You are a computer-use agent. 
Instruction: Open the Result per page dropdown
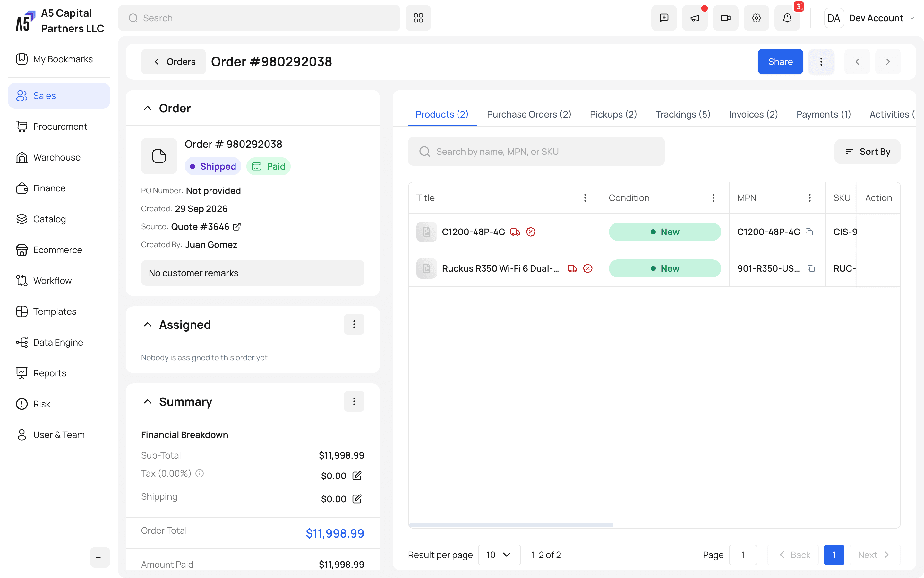click(x=499, y=555)
